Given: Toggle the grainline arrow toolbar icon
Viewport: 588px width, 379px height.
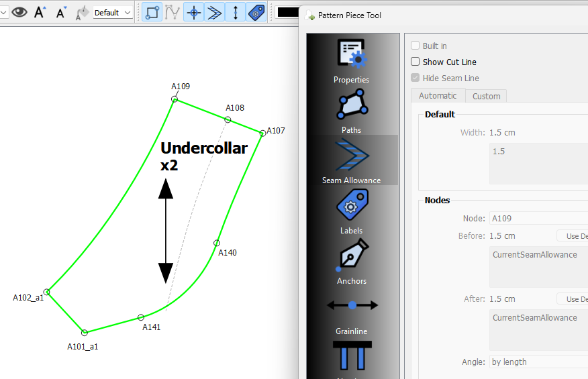Looking at the screenshot, I should tap(236, 12).
